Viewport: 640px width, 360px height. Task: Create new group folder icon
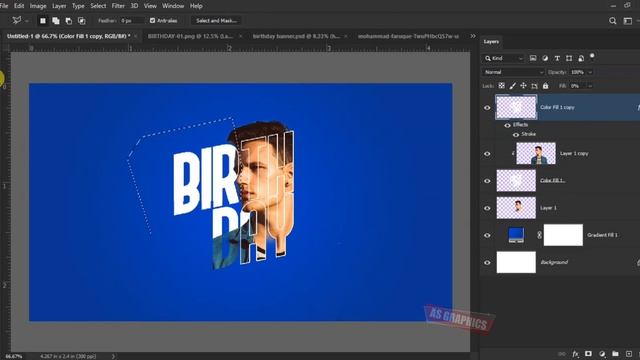[x=615, y=354]
